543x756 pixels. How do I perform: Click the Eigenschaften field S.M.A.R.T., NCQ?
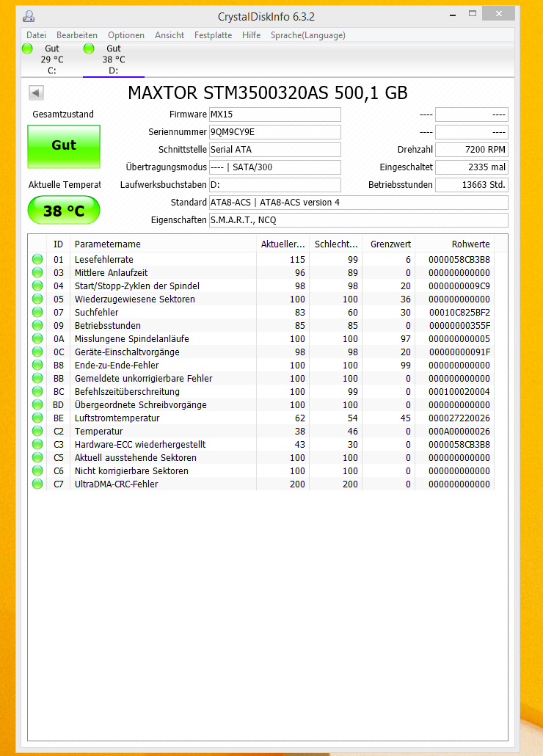click(359, 220)
